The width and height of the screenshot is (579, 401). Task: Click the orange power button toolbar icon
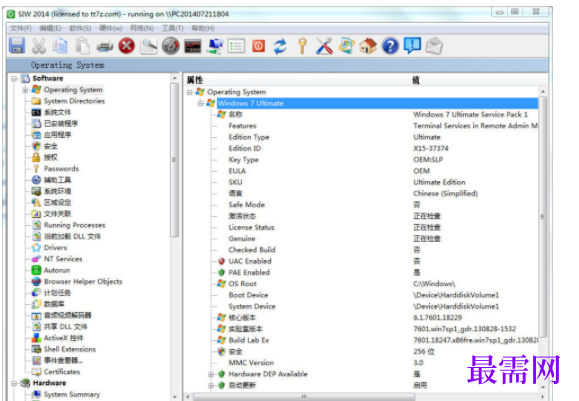(258, 46)
